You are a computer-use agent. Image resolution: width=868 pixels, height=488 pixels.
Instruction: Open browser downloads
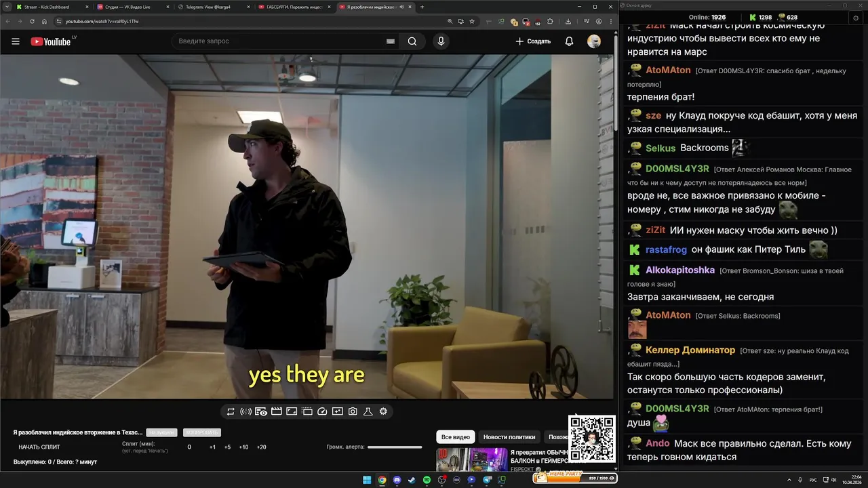568,21
